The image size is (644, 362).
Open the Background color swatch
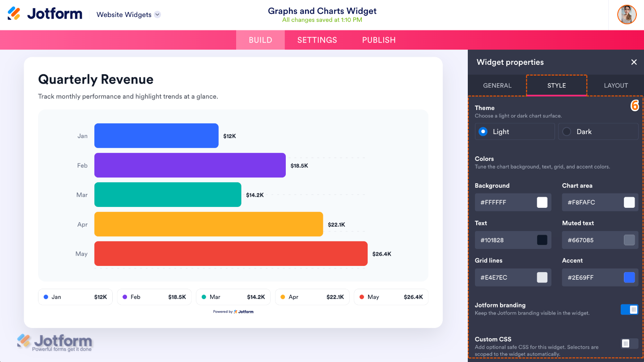point(542,202)
